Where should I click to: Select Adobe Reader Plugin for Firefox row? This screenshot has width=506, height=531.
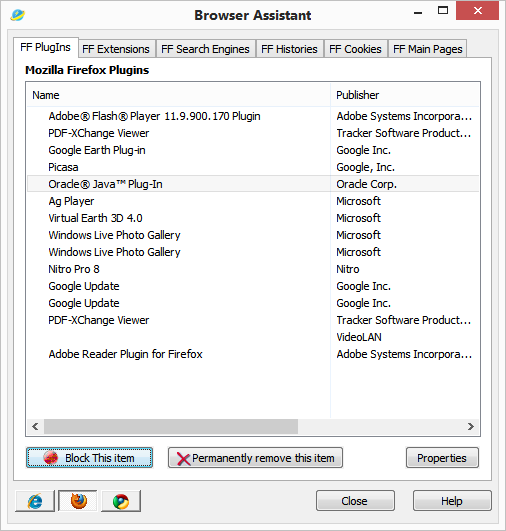coord(253,354)
